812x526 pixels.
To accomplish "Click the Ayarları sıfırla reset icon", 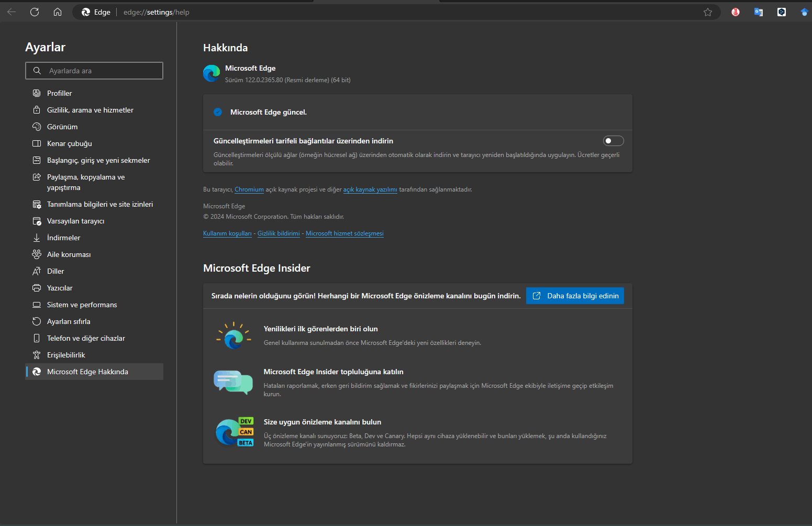I will pos(37,321).
